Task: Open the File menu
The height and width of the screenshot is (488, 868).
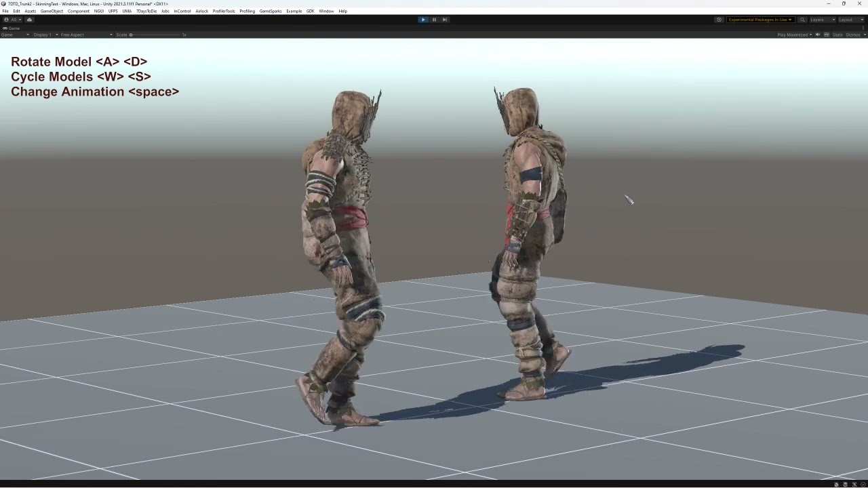Action: [5, 12]
